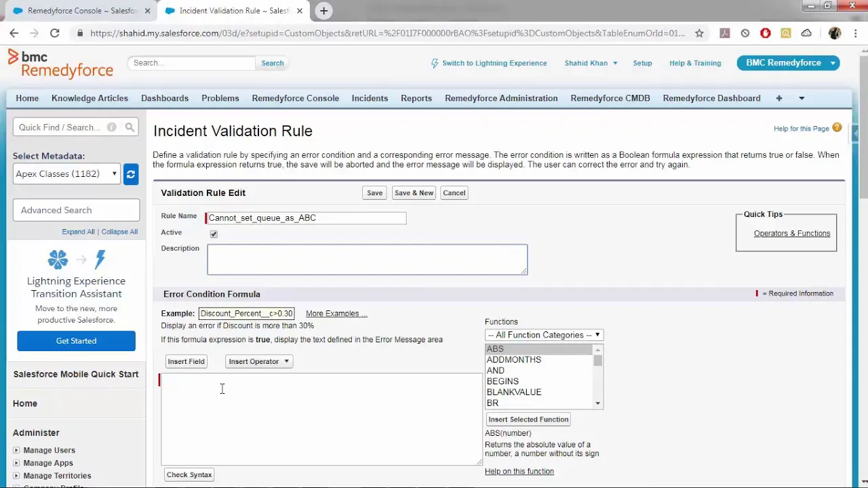Expand the Manage Territories tree item
The height and width of the screenshot is (488, 868).
click(x=16, y=476)
